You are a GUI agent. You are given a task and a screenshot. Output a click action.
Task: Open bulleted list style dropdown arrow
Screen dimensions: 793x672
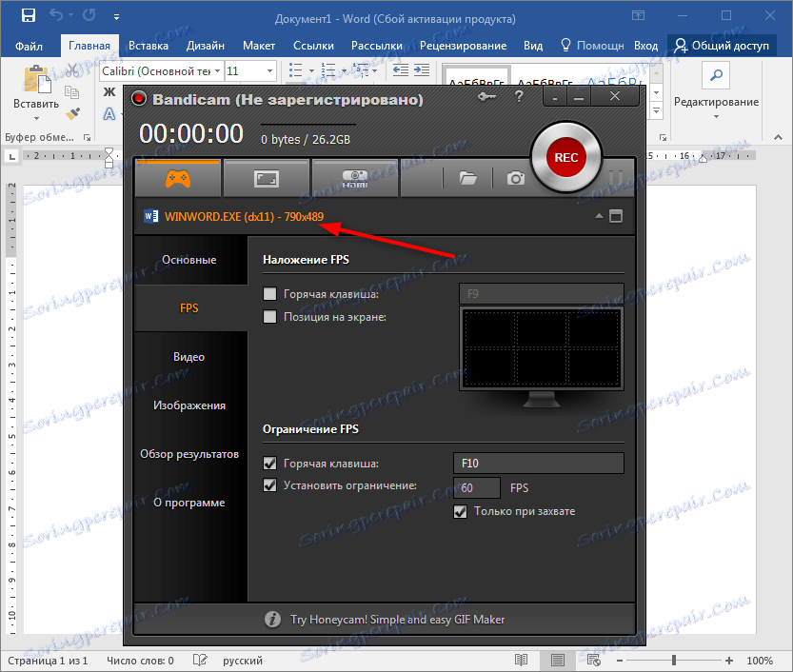pyautogui.click(x=311, y=70)
